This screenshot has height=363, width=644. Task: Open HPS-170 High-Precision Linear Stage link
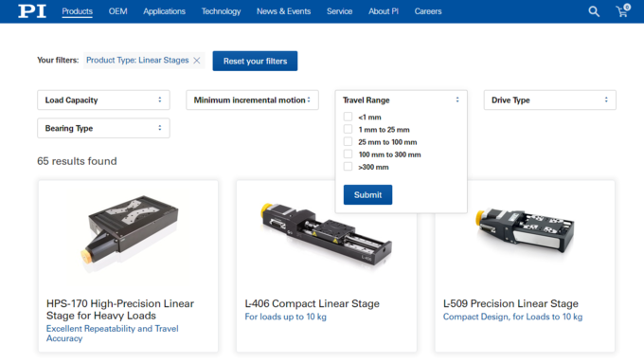tap(120, 310)
